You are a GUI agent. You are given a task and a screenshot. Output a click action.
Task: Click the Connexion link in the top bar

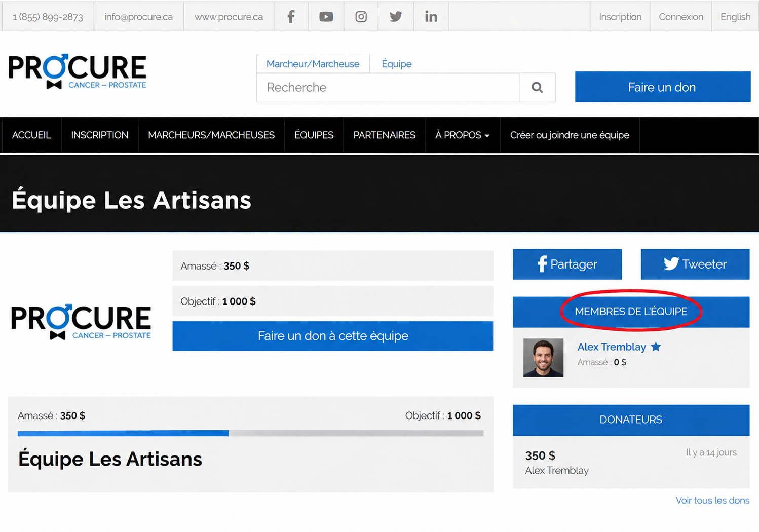click(x=681, y=17)
